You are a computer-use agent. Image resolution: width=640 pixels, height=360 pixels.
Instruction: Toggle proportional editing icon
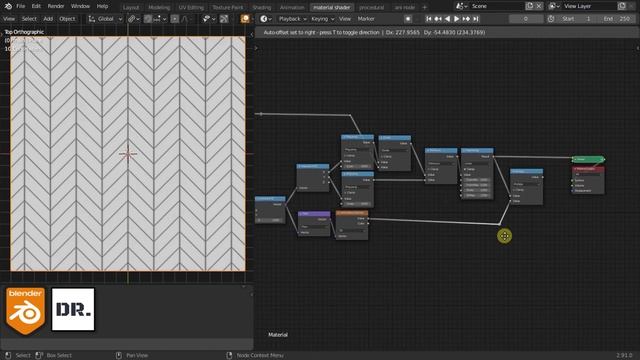coord(175,19)
